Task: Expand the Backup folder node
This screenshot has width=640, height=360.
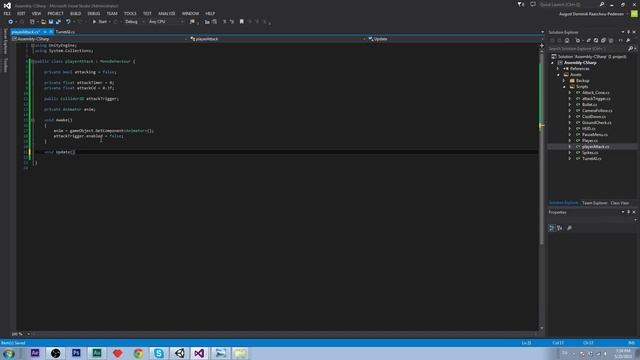Action: tap(564, 81)
